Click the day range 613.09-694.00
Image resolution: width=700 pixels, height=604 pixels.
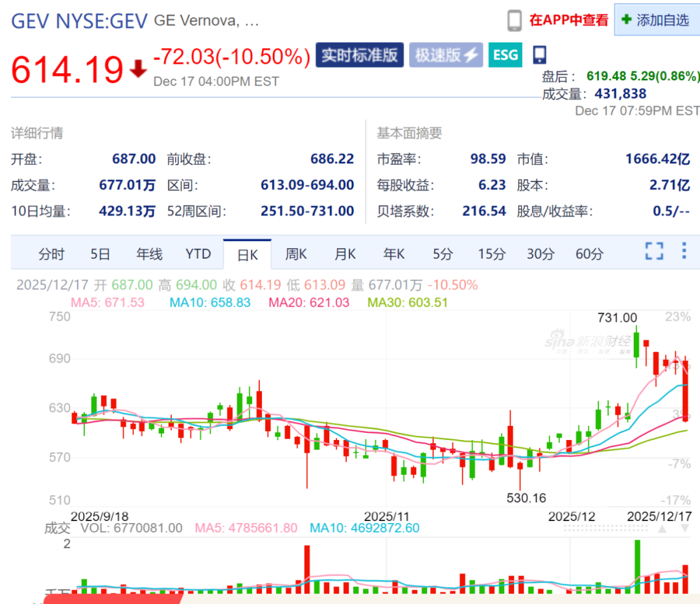click(307, 185)
